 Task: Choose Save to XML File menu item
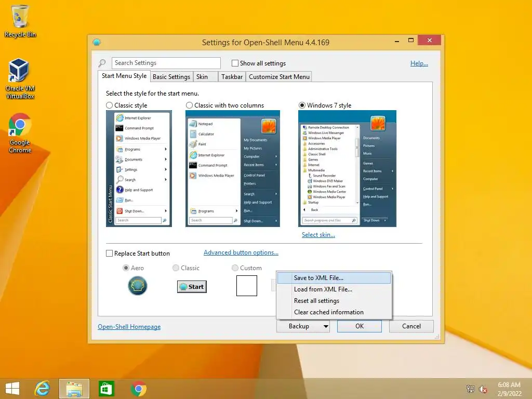(334, 278)
